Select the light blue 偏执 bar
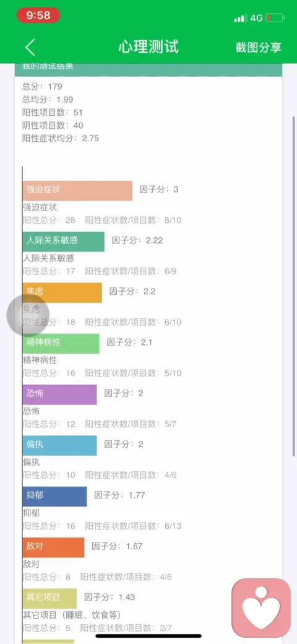 click(x=60, y=445)
